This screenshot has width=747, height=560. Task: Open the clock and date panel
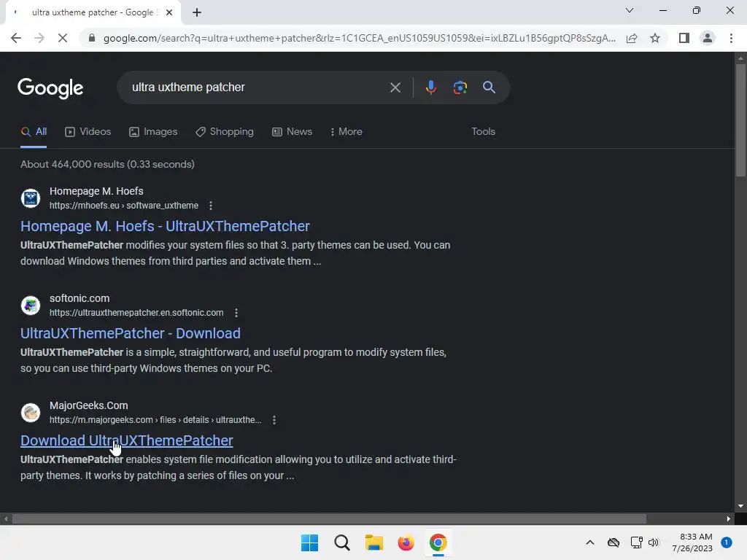point(692,542)
